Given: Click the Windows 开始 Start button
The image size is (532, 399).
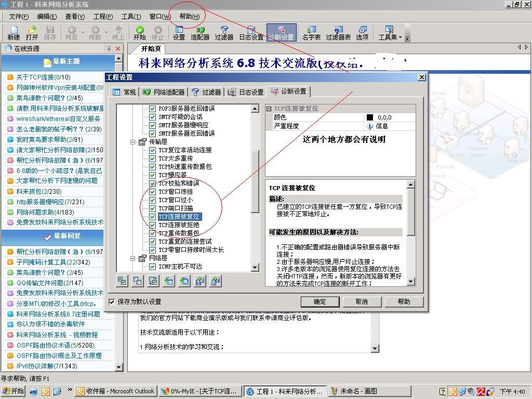Looking at the screenshot, I should click(14, 391).
